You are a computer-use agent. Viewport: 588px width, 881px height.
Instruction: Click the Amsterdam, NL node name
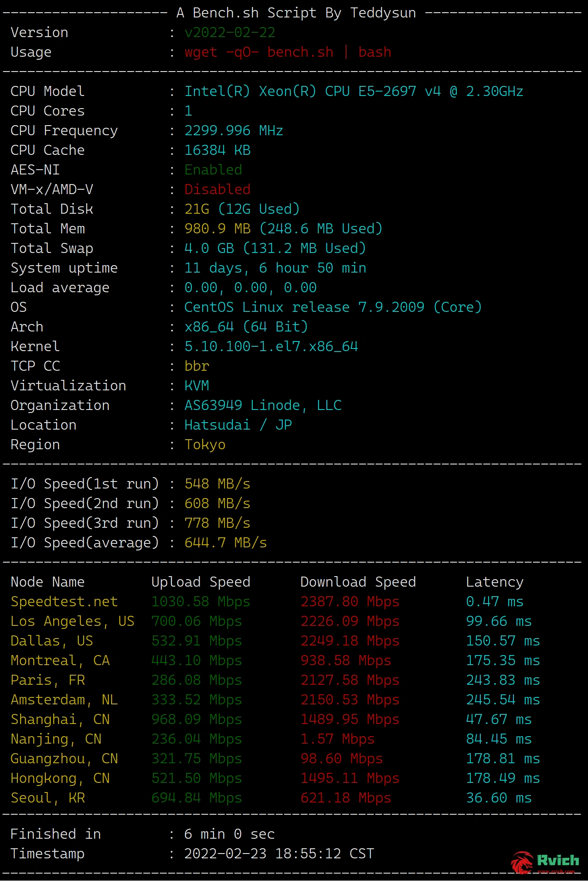coord(64,700)
